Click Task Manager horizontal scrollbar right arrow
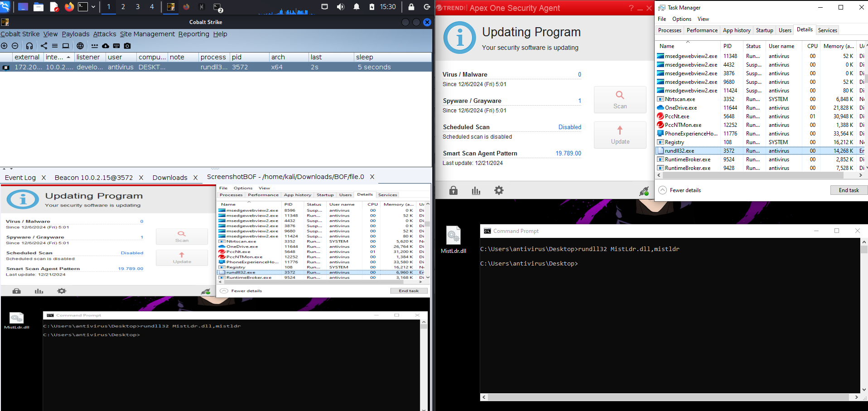The height and width of the screenshot is (411, 868). (x=860, y=175)
